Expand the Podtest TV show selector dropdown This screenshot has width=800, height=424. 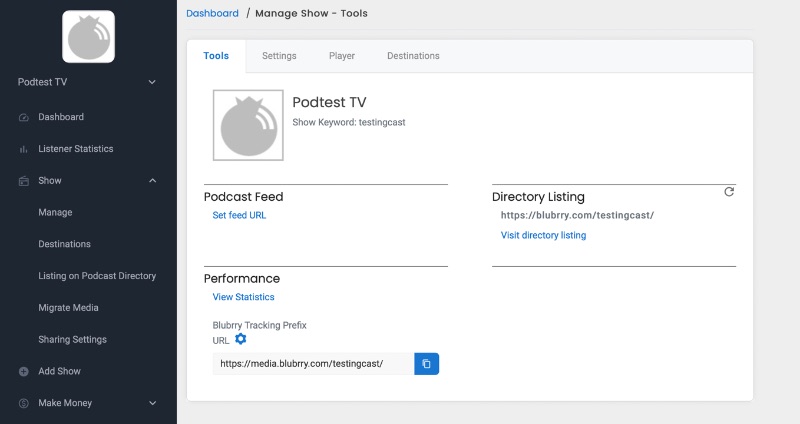tap(152, 82)
